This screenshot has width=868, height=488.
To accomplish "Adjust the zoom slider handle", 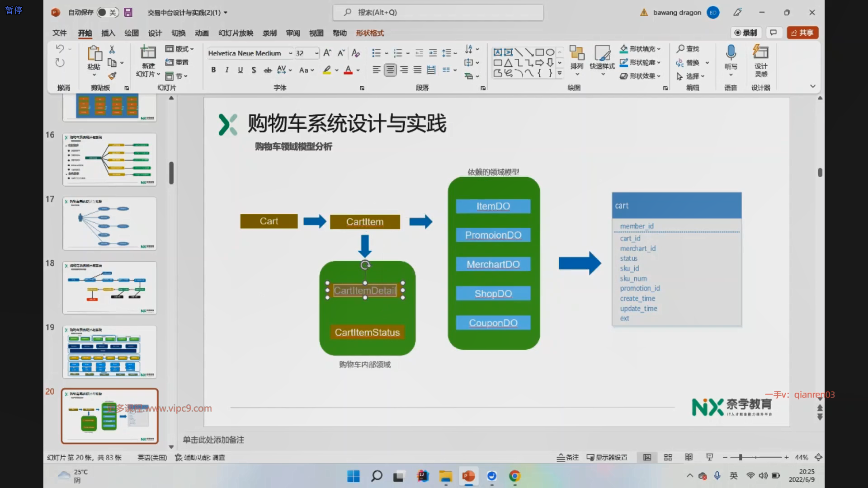I will pos(741,457).
